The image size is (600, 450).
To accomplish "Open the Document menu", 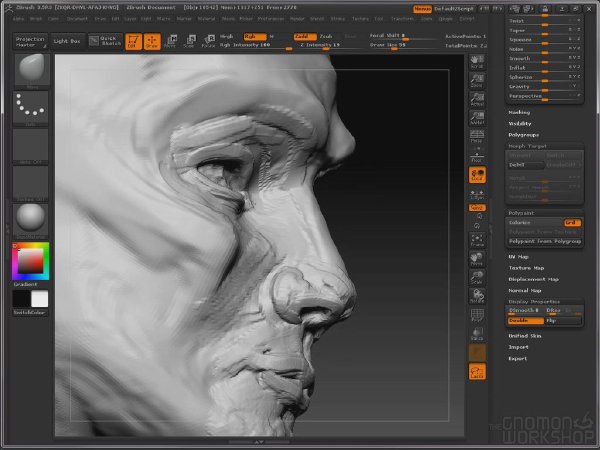I will point(77,18).
